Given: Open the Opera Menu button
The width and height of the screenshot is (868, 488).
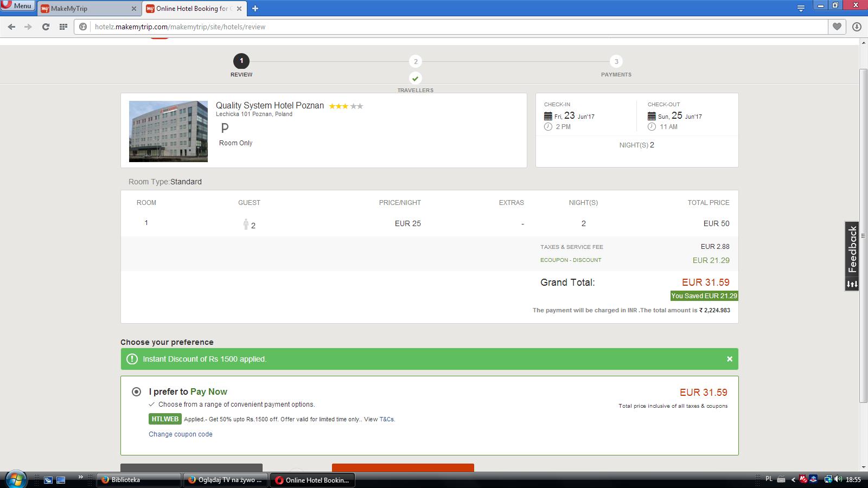Looking at the screenshot, I should (x=17, y=6).
